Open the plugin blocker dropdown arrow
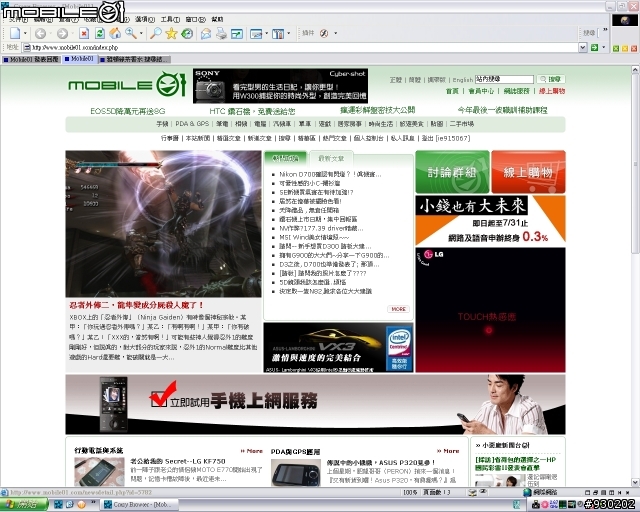 [x=336, y=33]
